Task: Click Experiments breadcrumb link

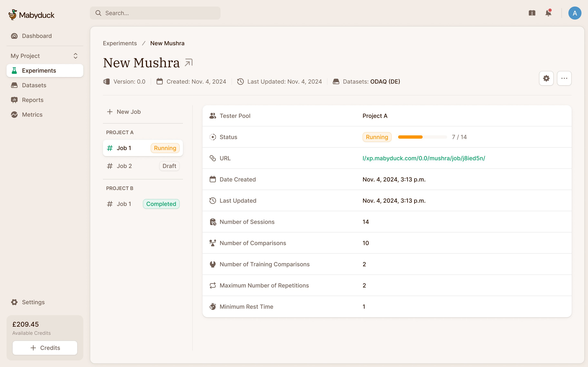Action: (x=120, y=43)
